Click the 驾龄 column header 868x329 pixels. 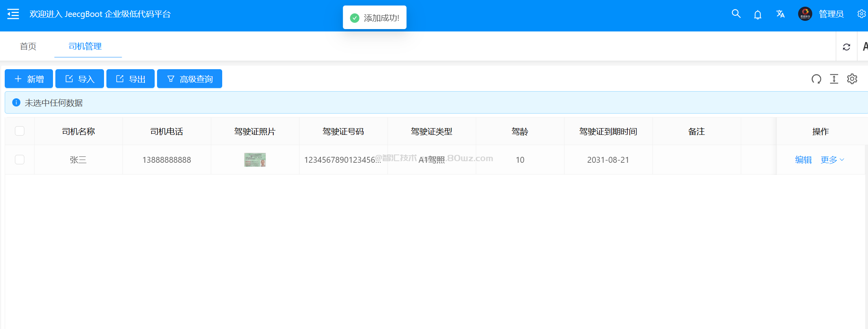click(520, 131)
